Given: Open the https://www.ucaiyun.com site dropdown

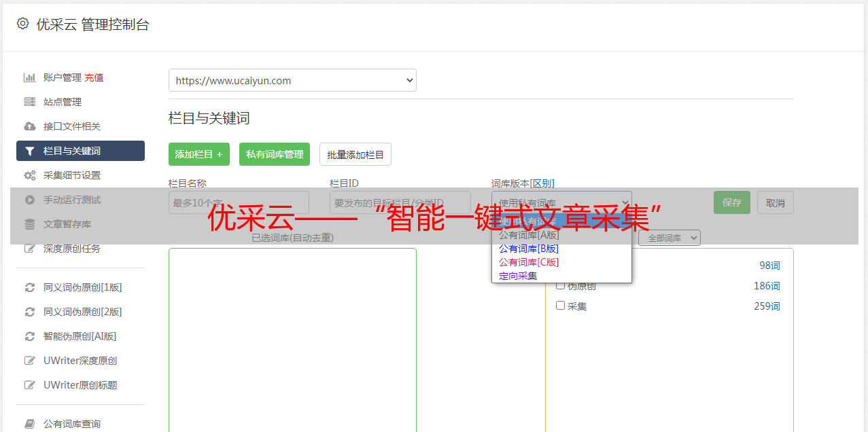Looking at the screenshot, I should point(292,80).
